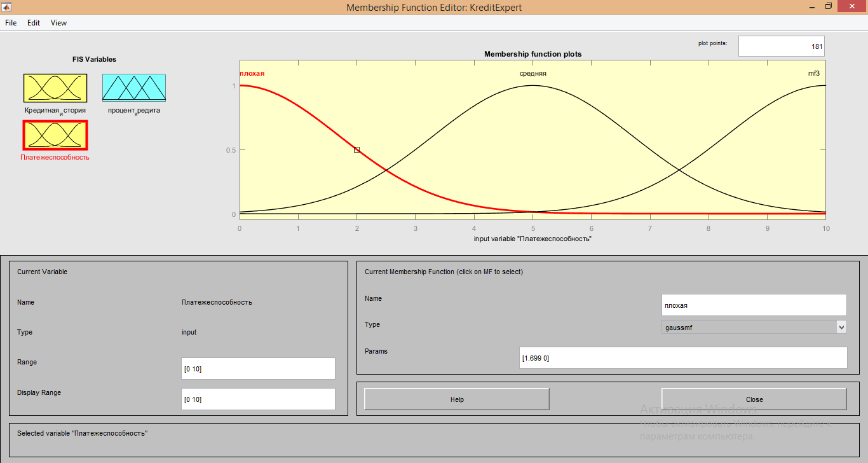Click the Help button
The height and width of the screenshot is (463, 868).
[457, 399]
